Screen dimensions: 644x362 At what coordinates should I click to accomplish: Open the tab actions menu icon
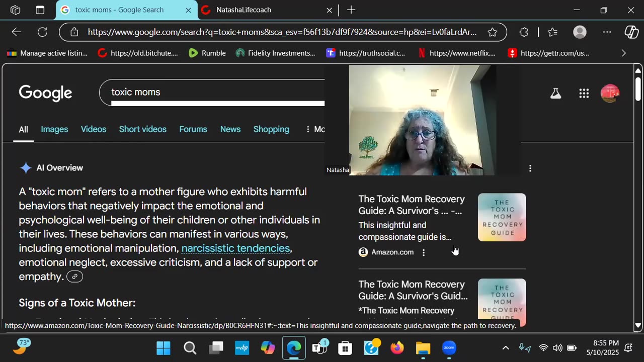click(40, 10)
